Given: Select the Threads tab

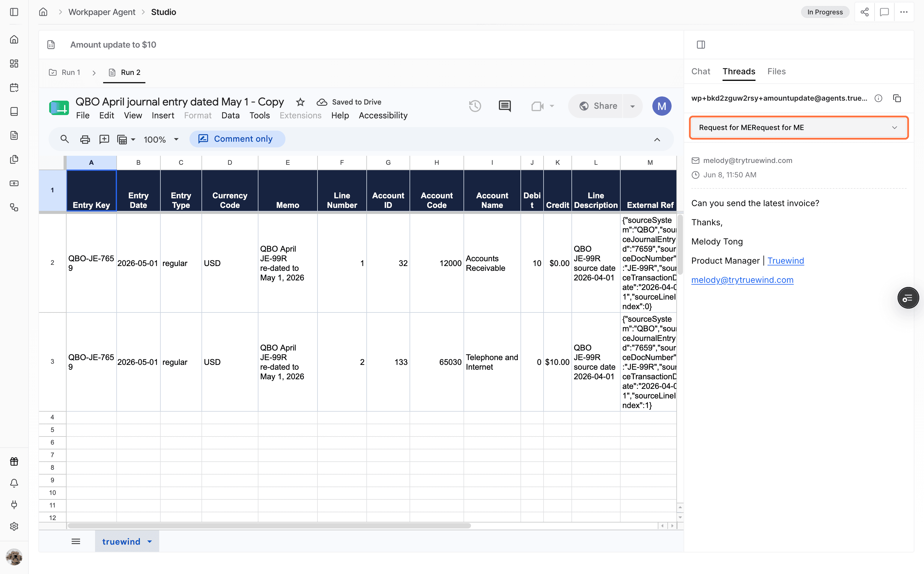Looking at the screenshot, I should click(x=739, y=71).
